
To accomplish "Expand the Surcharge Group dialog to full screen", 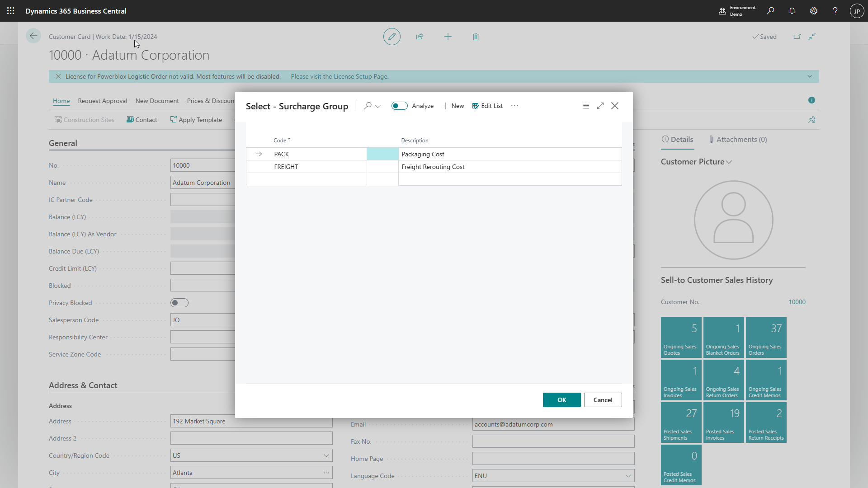I will (x=600, y=106).
